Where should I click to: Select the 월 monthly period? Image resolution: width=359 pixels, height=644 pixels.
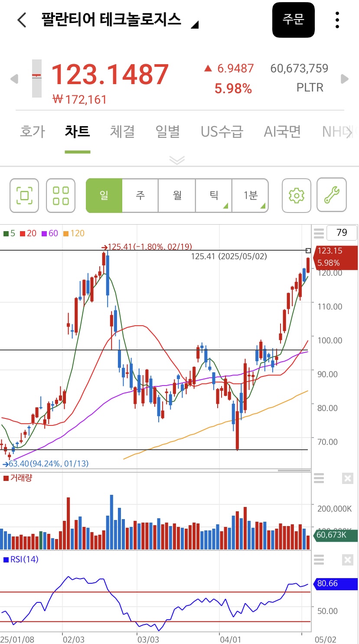point(177,196)
